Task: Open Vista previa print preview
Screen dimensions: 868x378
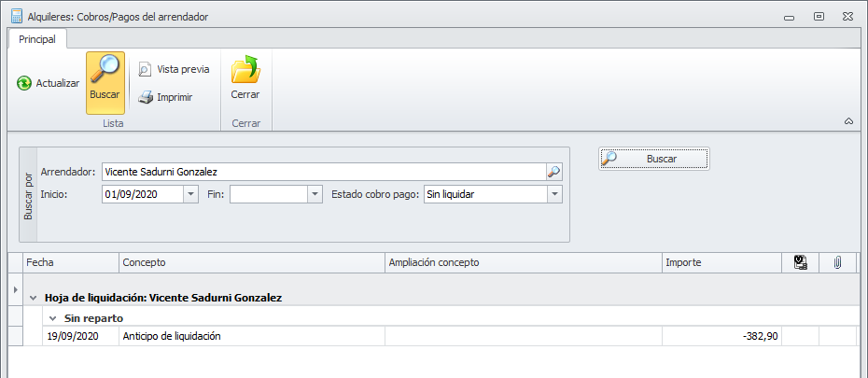Action: 174,69
